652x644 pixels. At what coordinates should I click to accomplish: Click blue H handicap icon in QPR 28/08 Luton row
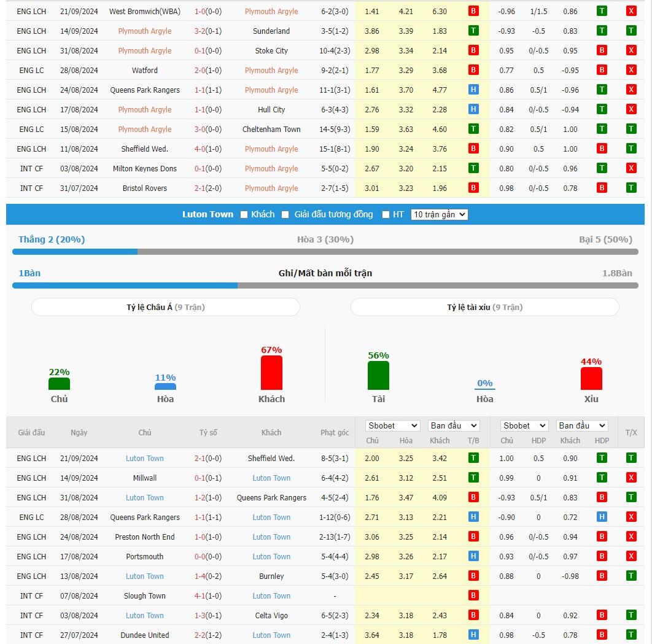[x=602, y=517]
